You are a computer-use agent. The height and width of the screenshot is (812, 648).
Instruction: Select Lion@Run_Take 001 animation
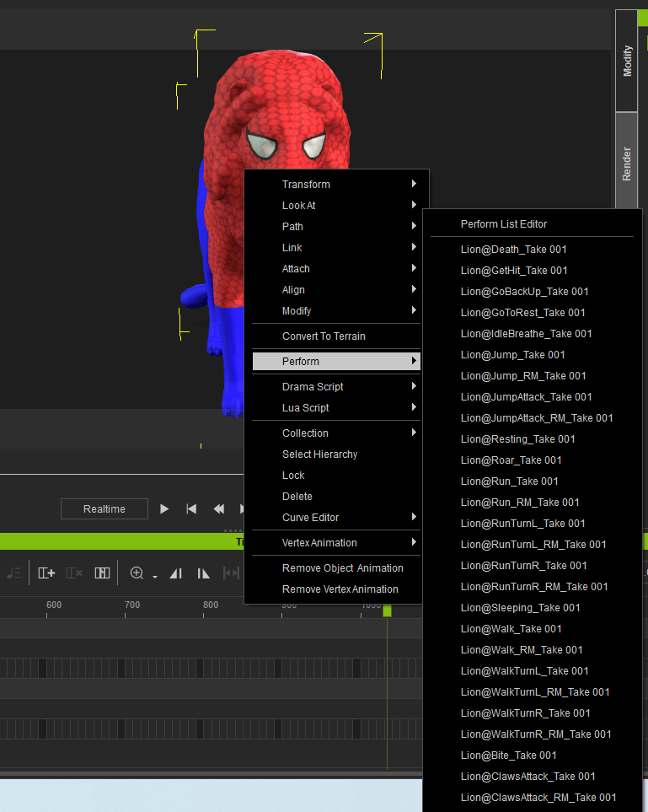pos(532,481)
